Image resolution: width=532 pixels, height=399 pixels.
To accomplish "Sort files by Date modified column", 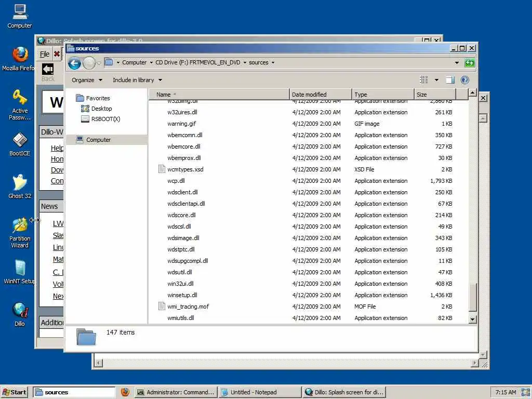I will coord(321,95).
